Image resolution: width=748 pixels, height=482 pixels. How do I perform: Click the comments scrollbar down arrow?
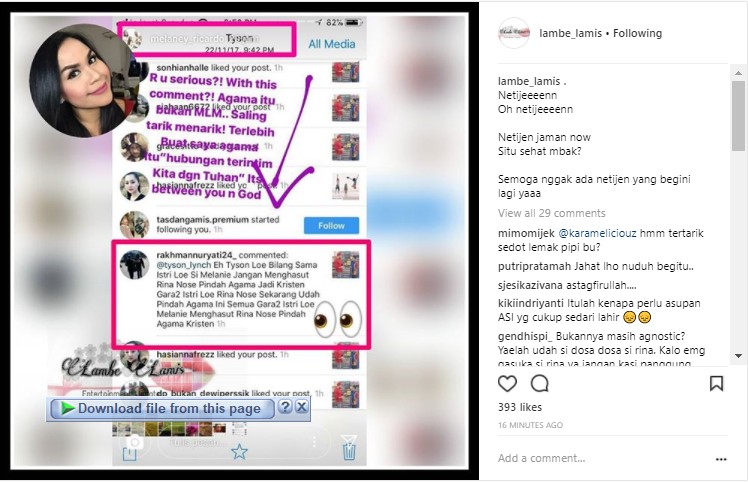coord(738,356)
